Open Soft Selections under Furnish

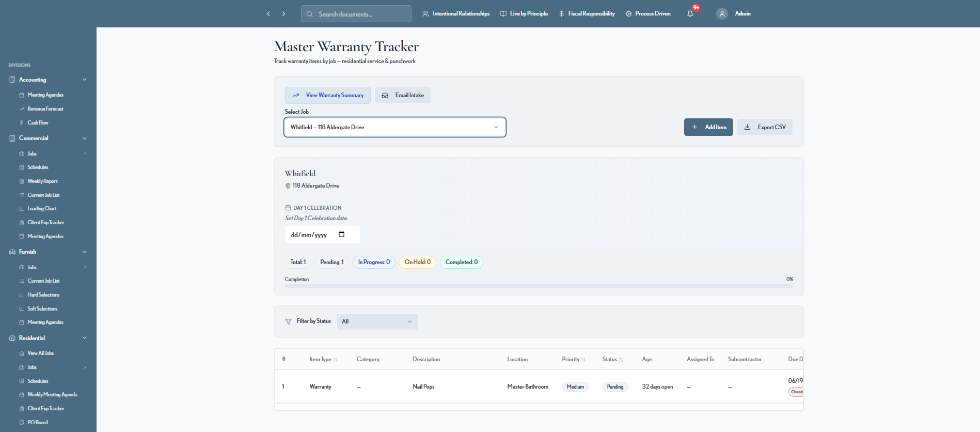pyautogui.click(x=42, y=309)
